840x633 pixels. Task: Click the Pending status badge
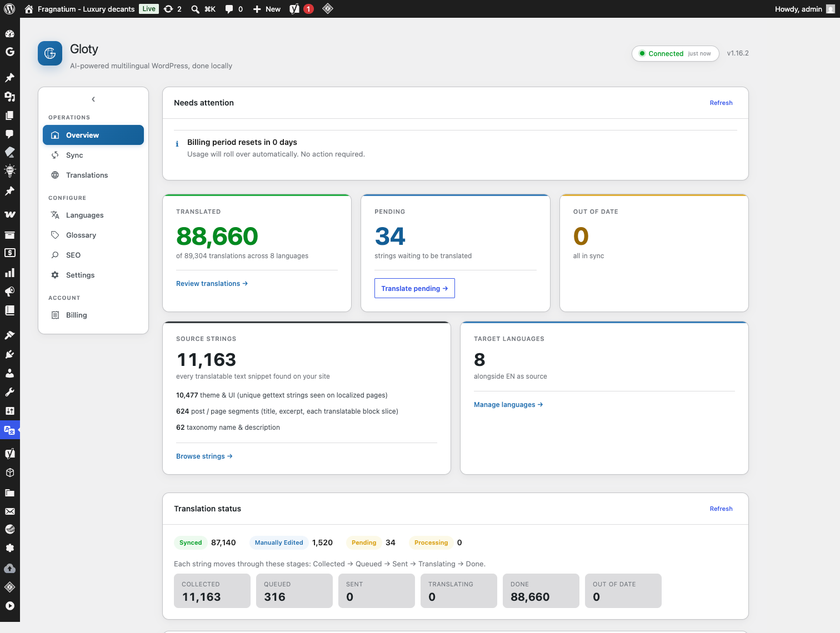click(x=364, y=542)
